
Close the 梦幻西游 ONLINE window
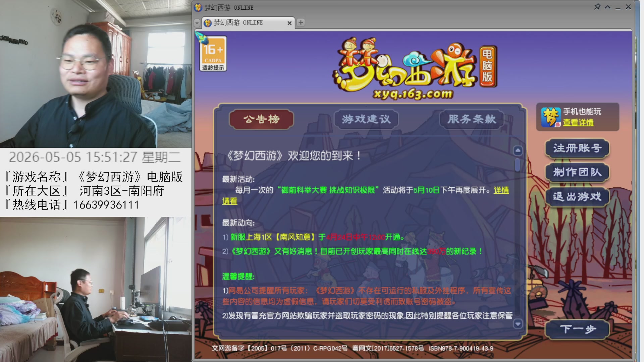[x=628, y=7]
